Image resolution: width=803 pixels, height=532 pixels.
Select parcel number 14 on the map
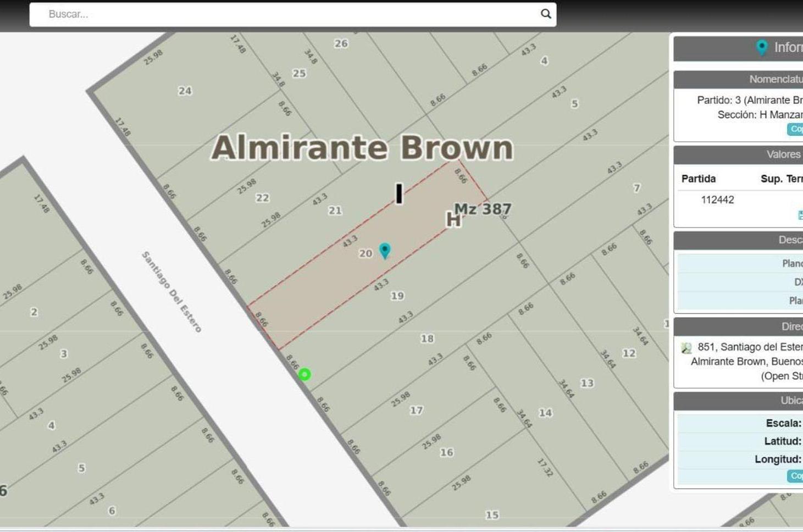[x=545, y=413]
